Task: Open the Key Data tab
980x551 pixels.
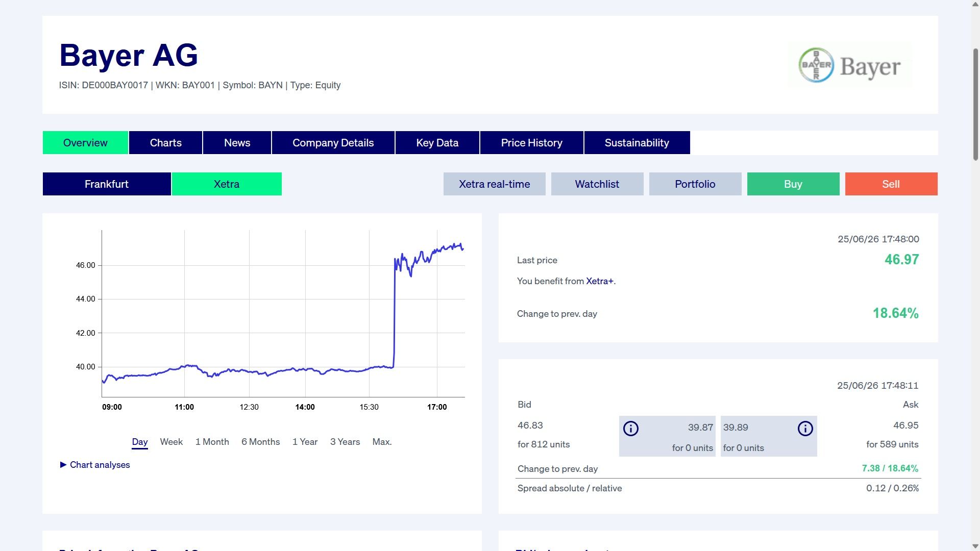Action: pyautogui.click(x=437, y=143)
